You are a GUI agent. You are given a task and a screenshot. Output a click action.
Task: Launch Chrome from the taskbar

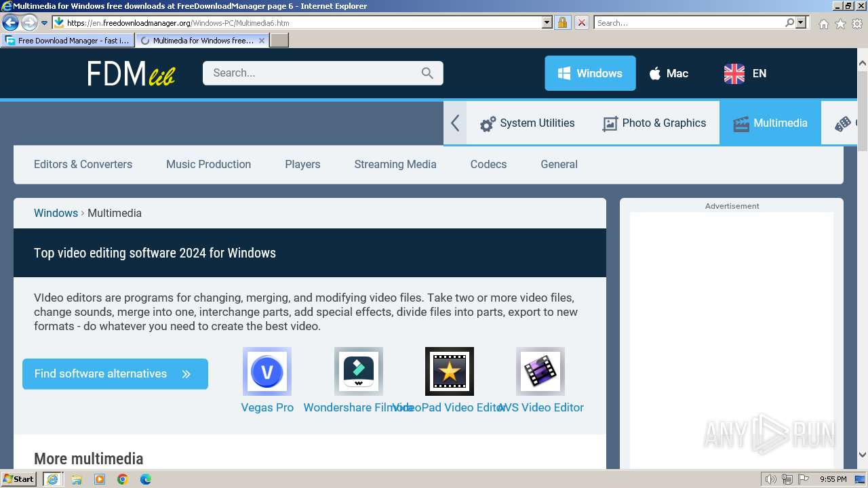tap(123, 479)
